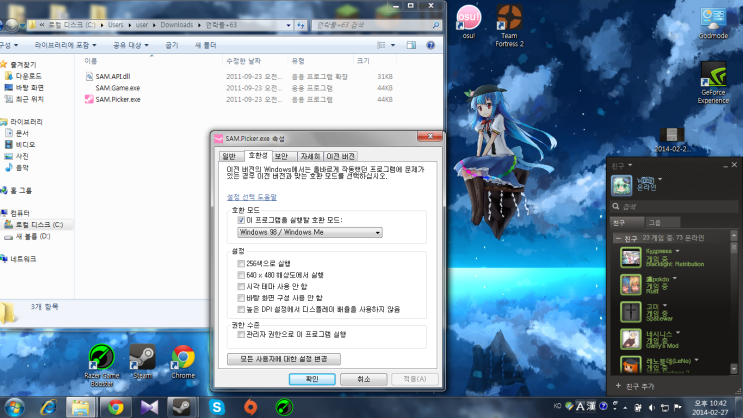Open the Windows Start menu
Viewport: 743px width, 418px height.
[15, 408]
